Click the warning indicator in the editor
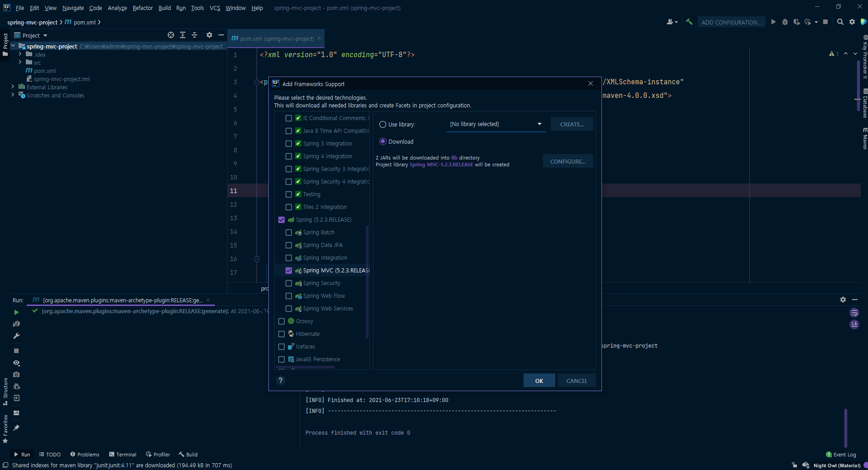The height and width of the screenshot is (470, 868). 834,53
